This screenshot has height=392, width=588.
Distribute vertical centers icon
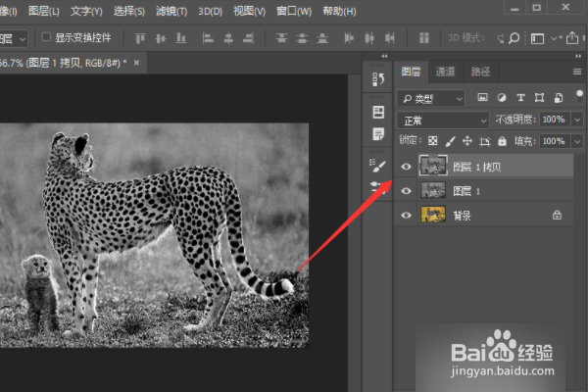(x=302, y=38)
